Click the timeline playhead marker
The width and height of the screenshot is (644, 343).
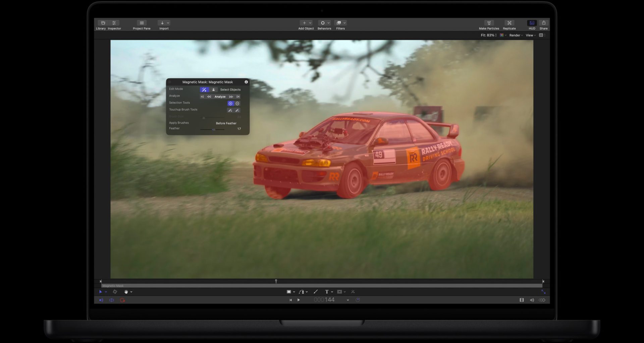(276, 281)
